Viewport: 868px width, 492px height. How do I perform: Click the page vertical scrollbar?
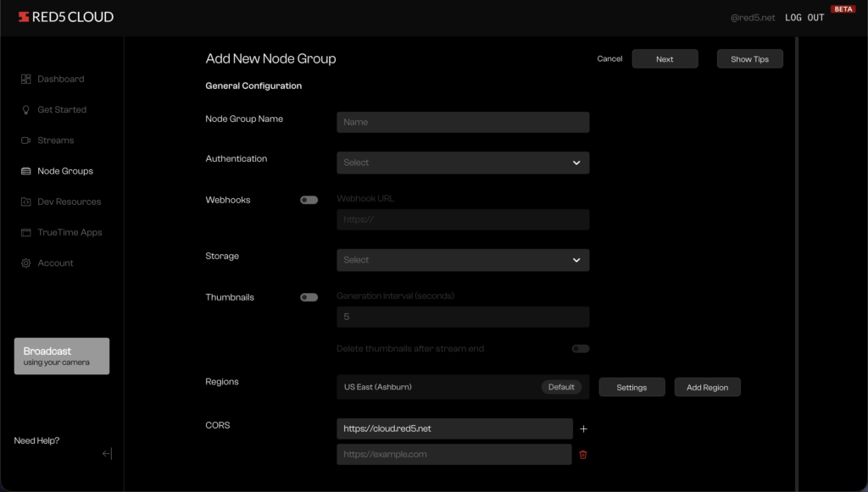tap(797, 263)
